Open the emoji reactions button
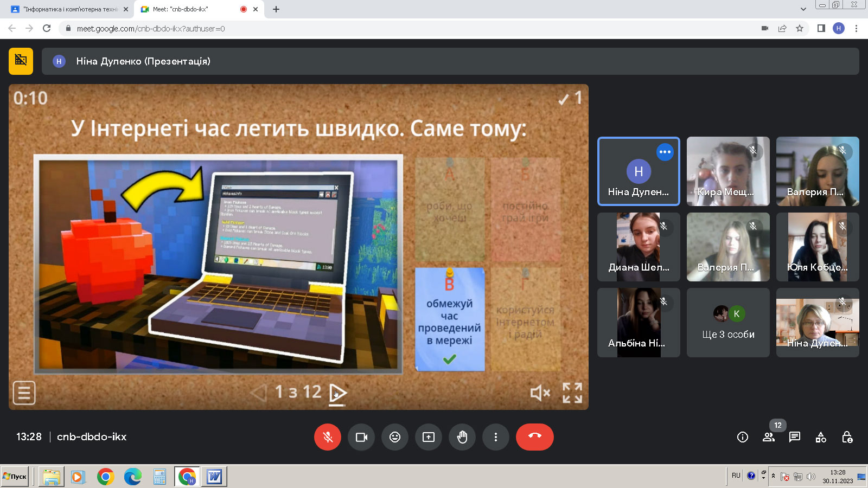 pyautogui.click(x=395, y=437)
